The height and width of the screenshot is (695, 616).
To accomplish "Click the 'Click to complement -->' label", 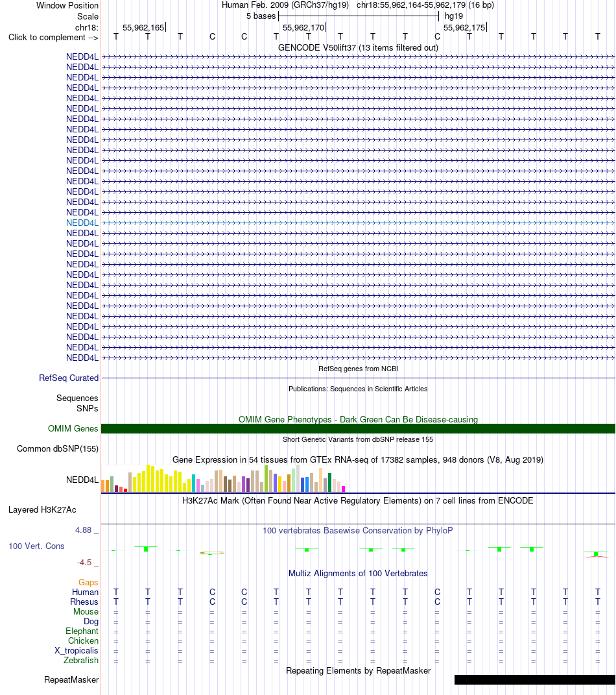I will tap(53, 37).
